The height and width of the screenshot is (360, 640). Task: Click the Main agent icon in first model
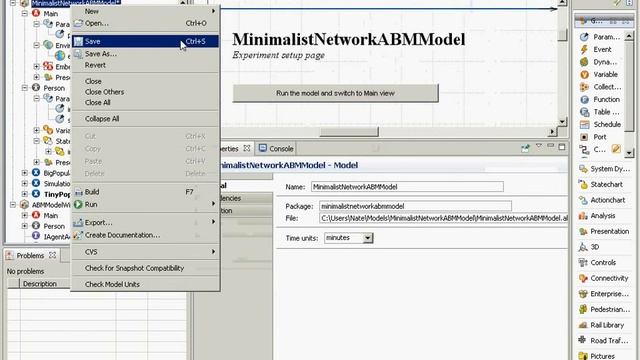pos(36,13)
